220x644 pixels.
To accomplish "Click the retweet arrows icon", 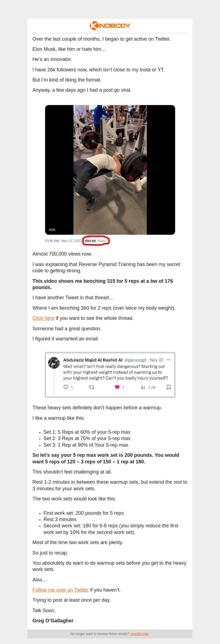I will (92, 387).
